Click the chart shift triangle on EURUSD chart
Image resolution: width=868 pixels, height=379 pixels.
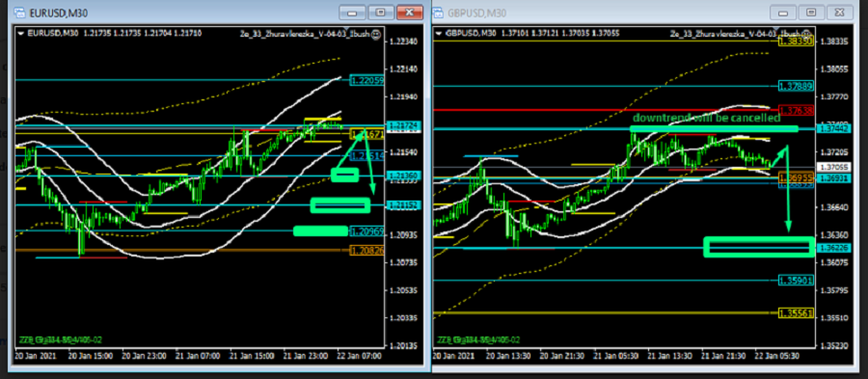[x=347, y=29]
